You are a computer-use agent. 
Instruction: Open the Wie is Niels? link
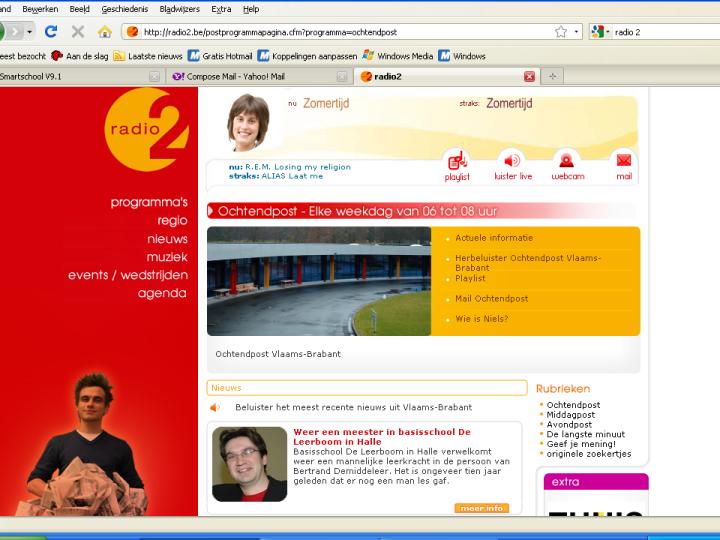point(482,319)
